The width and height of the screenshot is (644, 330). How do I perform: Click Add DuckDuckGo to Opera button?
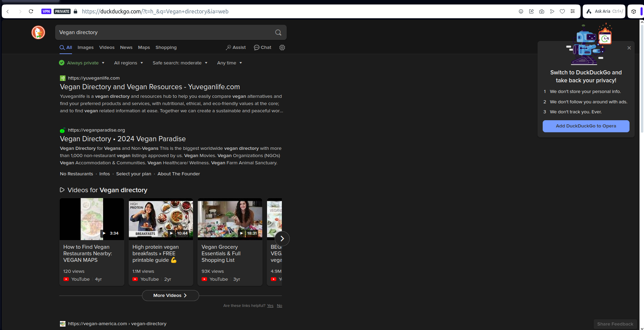tap(586, 126)
